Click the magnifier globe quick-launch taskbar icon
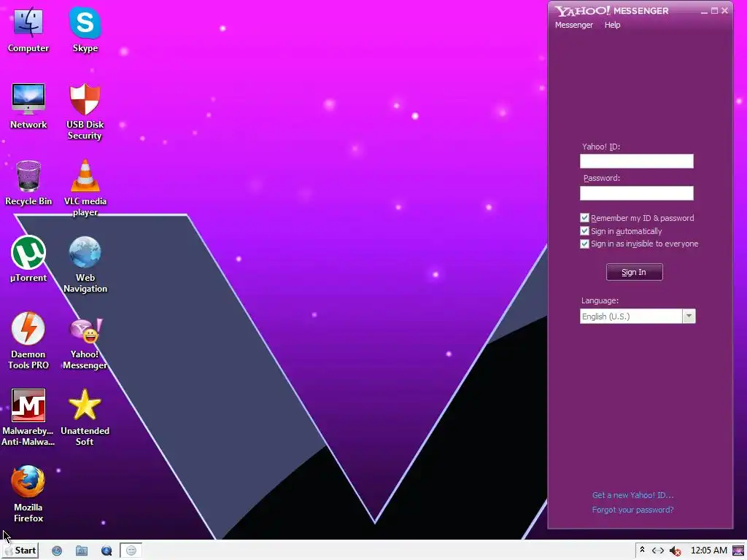 tap(107, 551)
